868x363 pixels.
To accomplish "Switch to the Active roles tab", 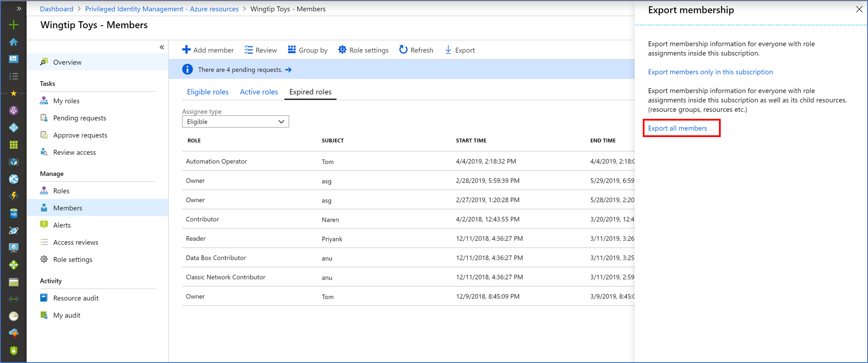I will pos(259,92).
